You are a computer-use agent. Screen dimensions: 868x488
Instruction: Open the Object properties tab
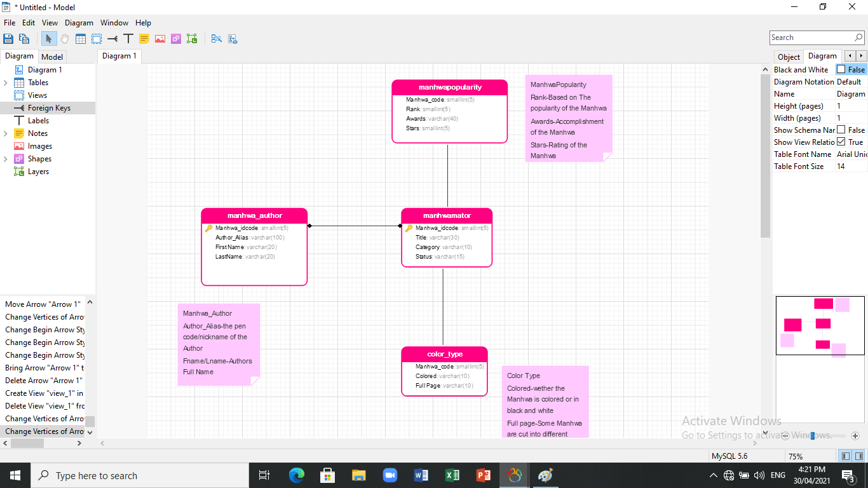click(x=789, y=57)
